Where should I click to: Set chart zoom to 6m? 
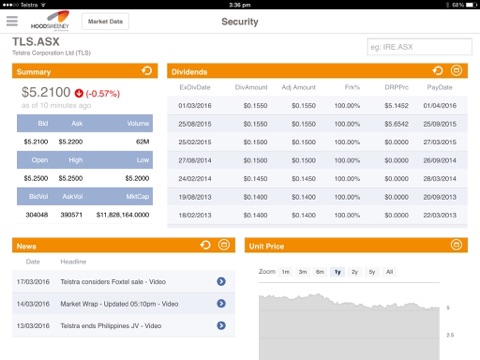(x=320, y=272)
